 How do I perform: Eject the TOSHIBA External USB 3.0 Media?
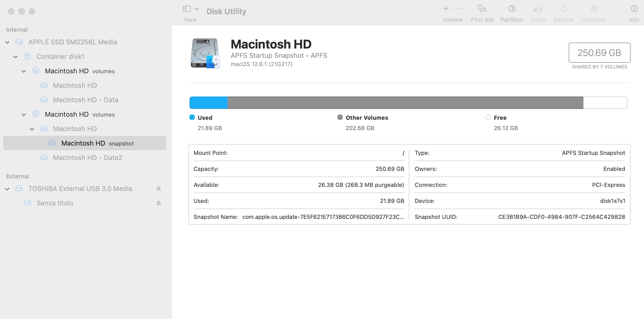(x=159, y=189)
